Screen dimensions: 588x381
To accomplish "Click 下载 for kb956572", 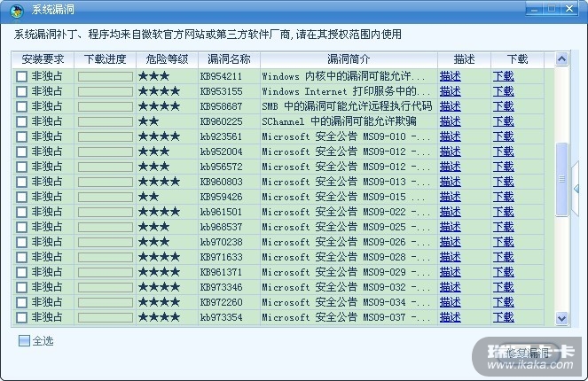I will 503,167.
